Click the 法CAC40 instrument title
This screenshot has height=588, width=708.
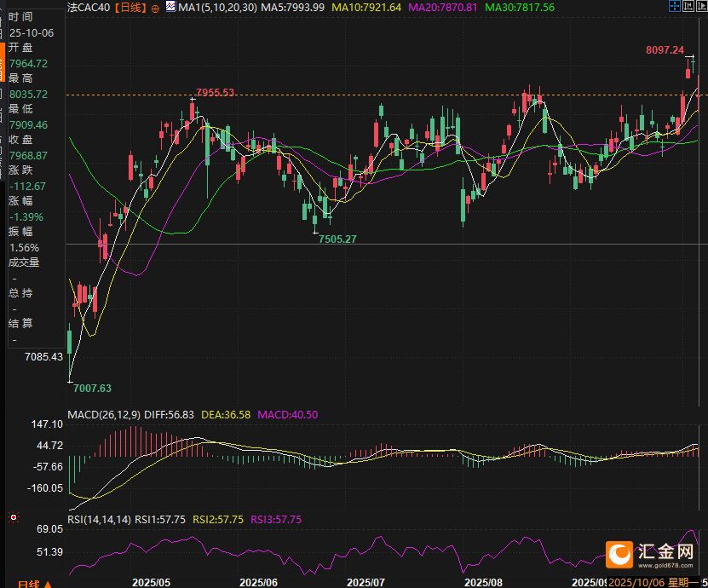[89, 7]
